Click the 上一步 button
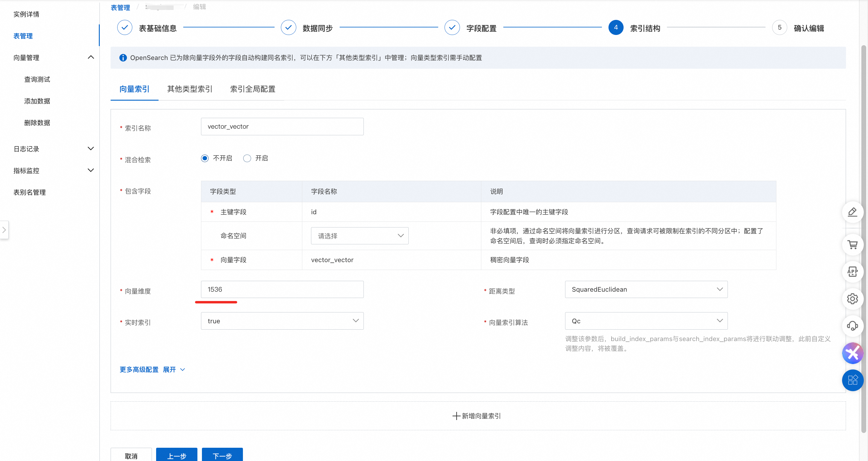The width and height of the screenshot is (868, 461). 177,455
